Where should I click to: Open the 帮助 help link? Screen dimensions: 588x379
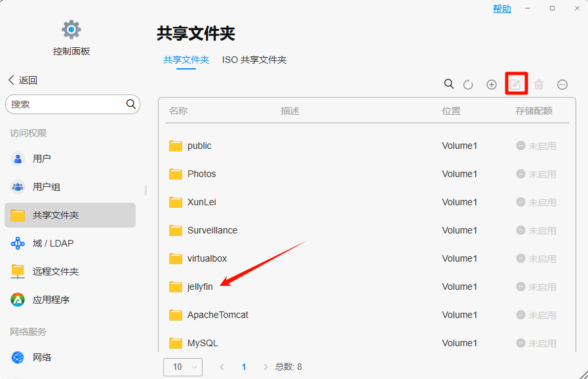coord(501,9)
